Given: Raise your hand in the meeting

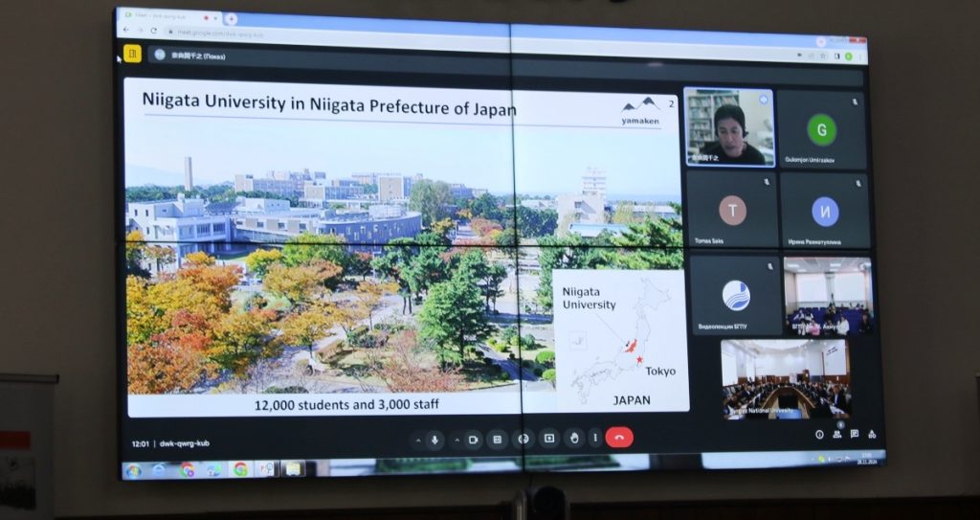Looking at the screenshot, I should pos(574,438).
